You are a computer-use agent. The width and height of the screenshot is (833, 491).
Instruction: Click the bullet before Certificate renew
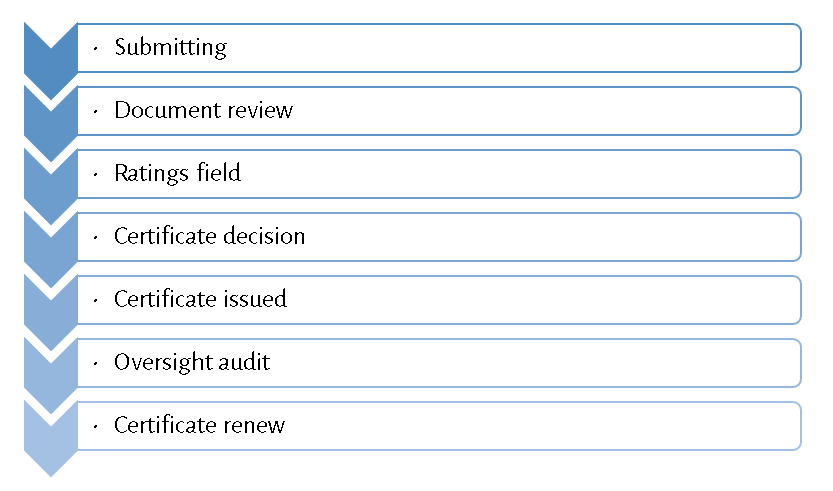(x=94, y=426)
